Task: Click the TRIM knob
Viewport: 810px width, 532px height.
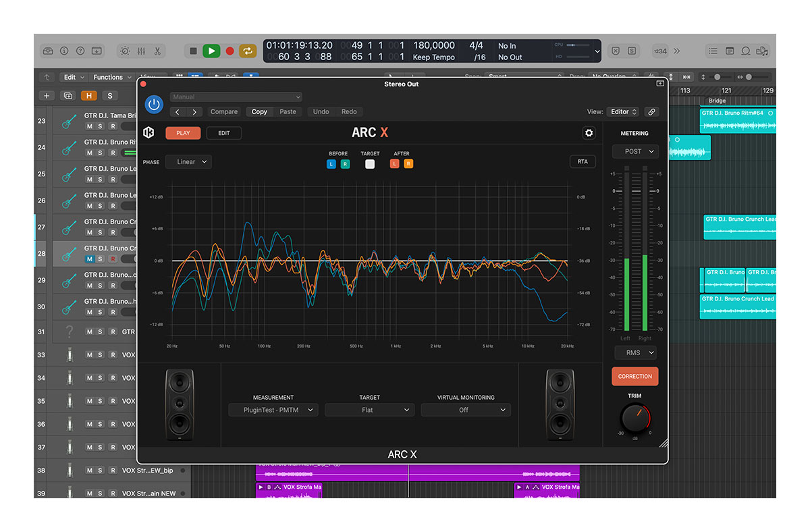Action: point(634,419)
